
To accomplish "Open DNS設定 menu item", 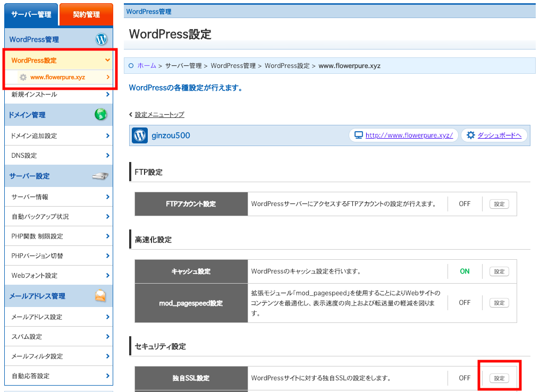I will coord(59,155).
